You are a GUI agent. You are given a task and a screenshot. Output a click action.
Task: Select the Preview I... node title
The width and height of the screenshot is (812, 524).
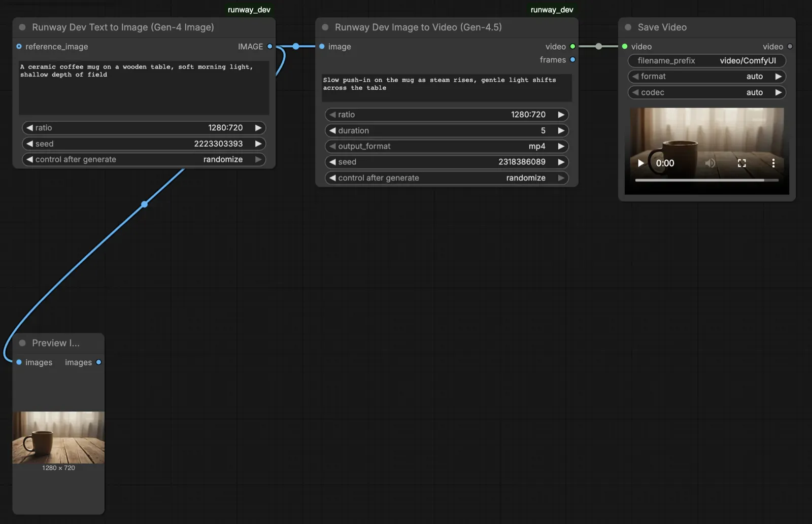[x=56, y=343]
